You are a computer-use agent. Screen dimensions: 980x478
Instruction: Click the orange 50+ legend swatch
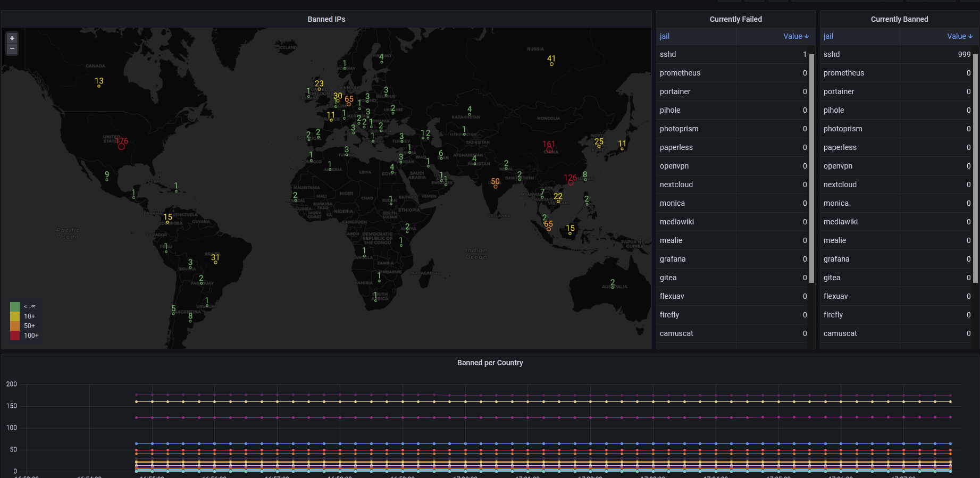pyautogui.click(x=15, y=326)
